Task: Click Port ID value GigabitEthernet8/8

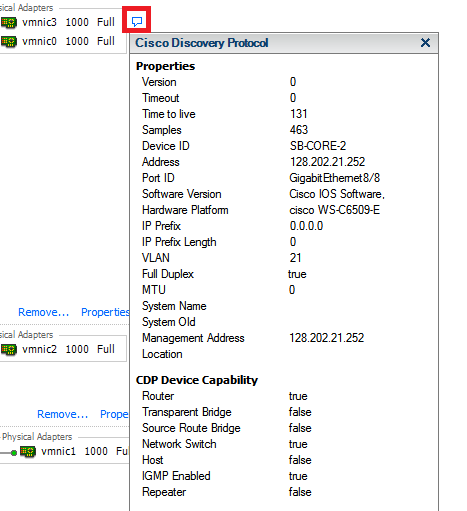Action: 335,178
